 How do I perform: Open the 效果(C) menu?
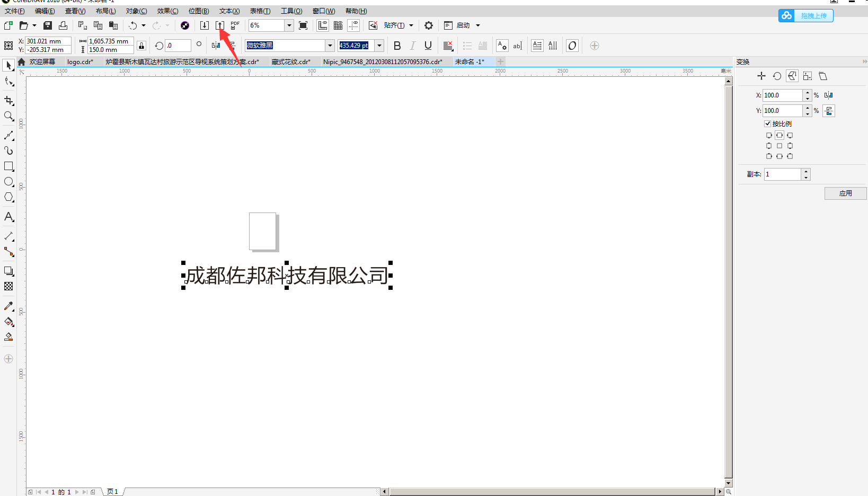(x=167, y=11)
